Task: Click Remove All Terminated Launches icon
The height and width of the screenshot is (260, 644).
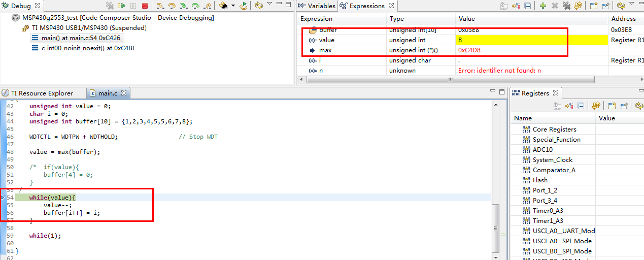Action: pyautogui.click(x=110, y=6)
